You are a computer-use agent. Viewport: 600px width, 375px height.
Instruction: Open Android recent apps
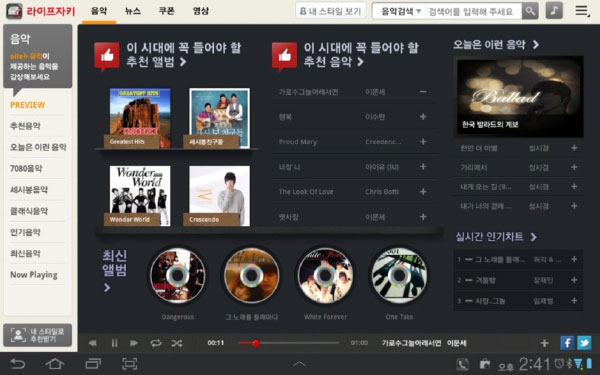coord(93,364)
